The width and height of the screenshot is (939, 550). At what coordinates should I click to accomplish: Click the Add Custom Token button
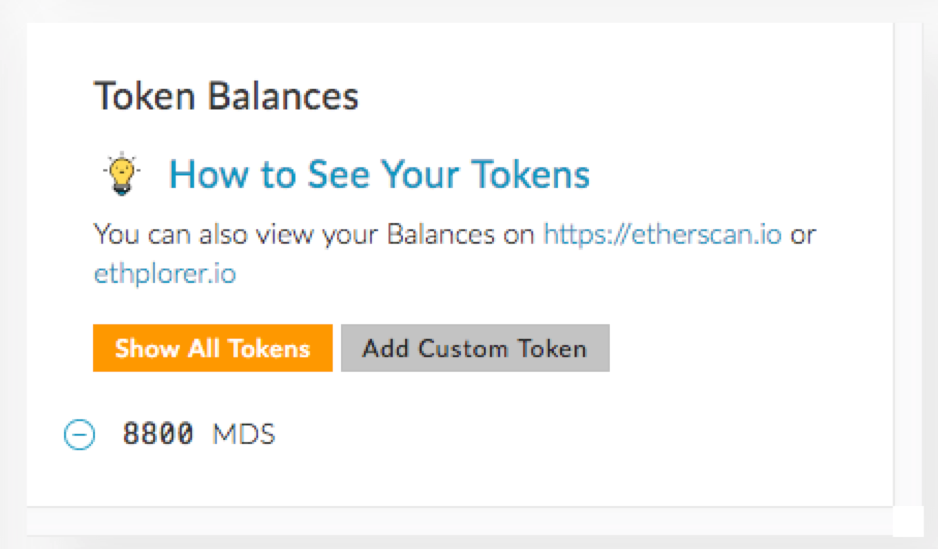[x=474, y=348]
